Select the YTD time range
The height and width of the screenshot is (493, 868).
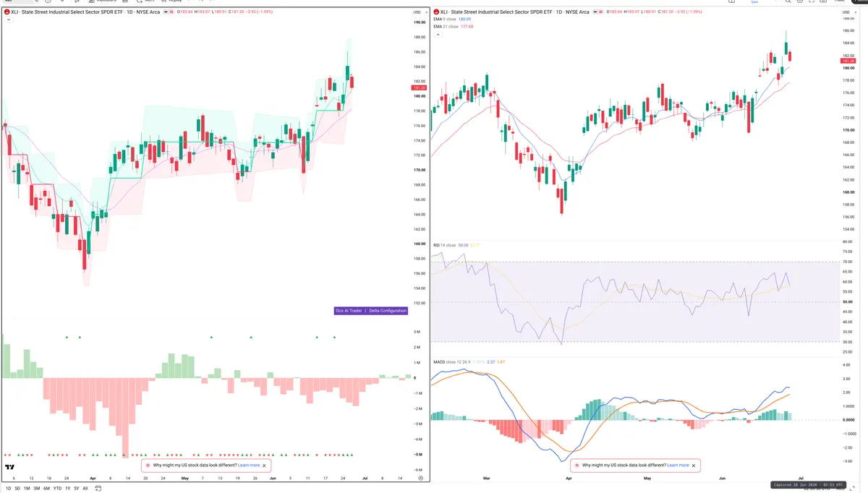(57, 489)
